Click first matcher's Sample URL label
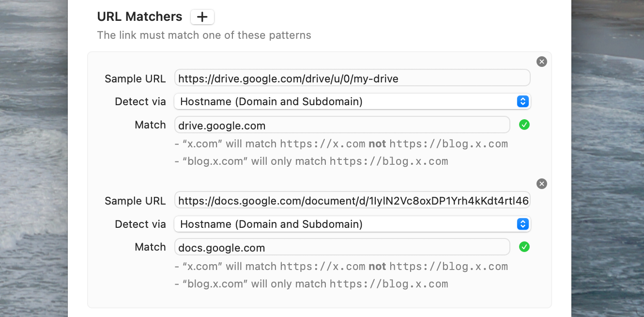 coord(135,79)
